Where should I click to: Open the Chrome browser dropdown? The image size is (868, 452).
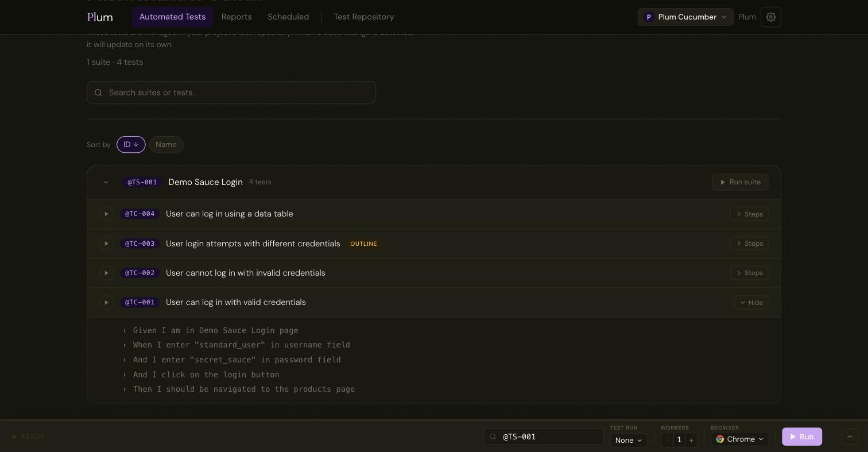[740, 439]
